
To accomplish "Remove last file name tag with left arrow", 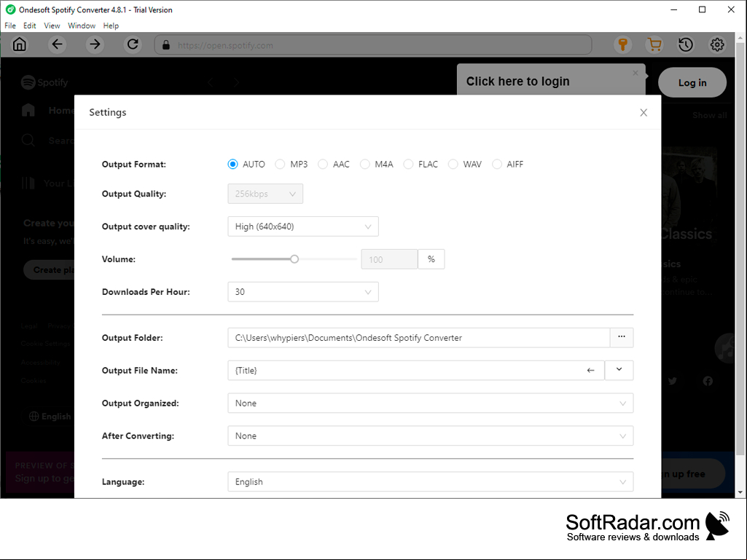I will click(x=591, y=370).
